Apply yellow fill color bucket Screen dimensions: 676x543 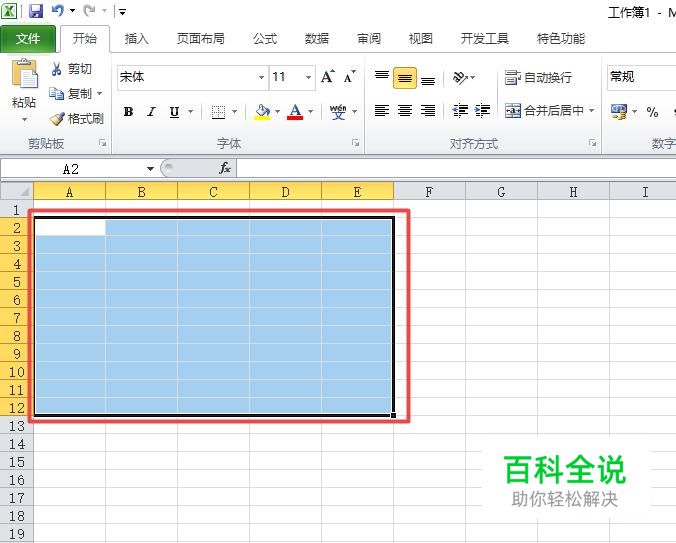pos(262,112)
